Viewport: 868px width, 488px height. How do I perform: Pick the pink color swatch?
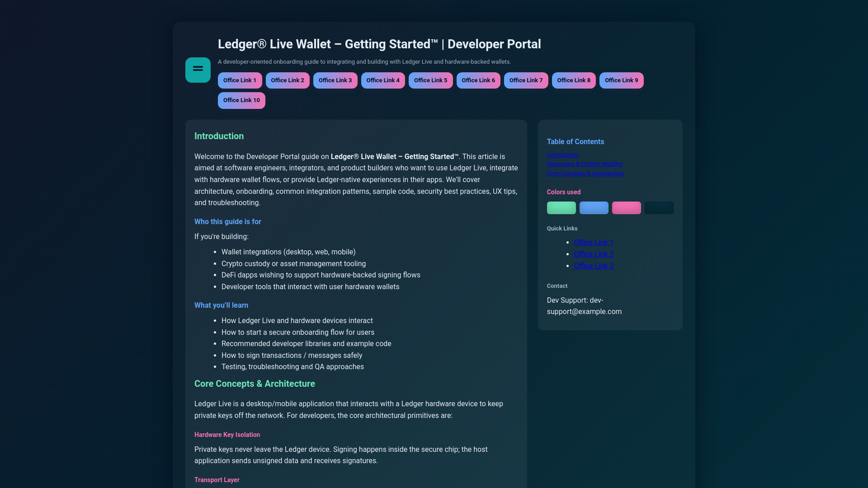pyautogui.click(x=627, y=208)
